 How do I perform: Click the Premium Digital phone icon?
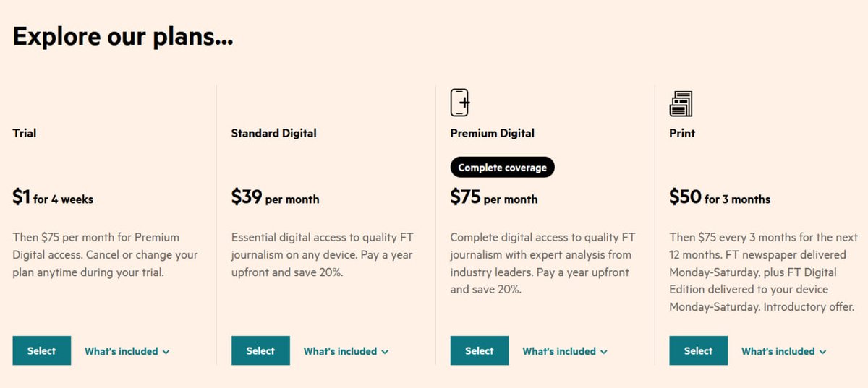[x=460, y=103]
